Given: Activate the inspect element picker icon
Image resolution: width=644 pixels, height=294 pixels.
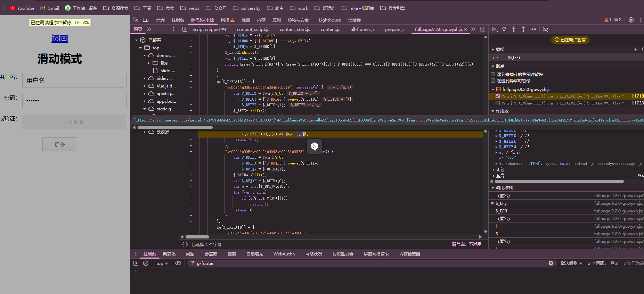Looking at the screenshot, I should click(x=136, y=20).
